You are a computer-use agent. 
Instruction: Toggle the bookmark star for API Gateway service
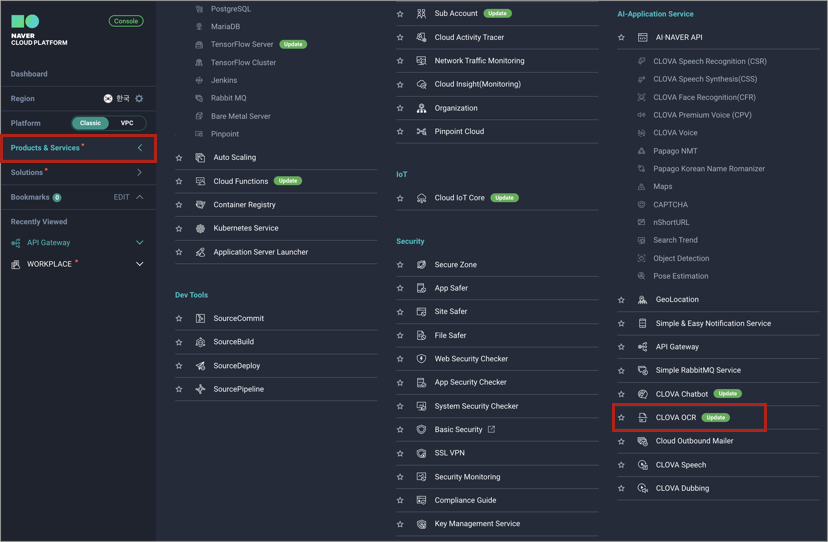tap(621, 347)
